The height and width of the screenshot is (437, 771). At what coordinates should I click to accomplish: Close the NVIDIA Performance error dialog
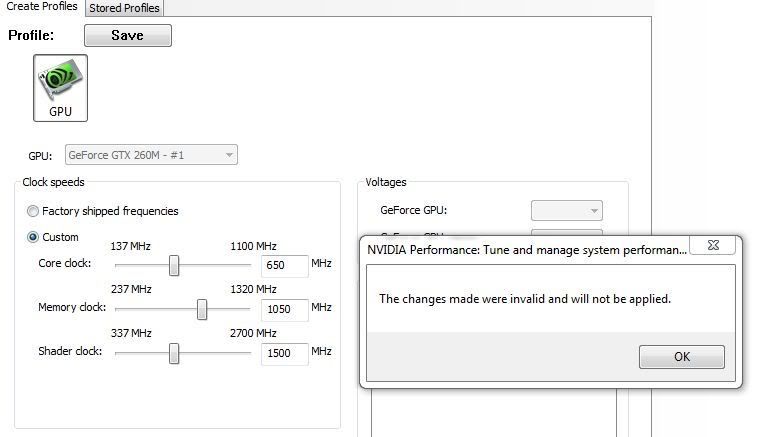click(x=713, y=245)
